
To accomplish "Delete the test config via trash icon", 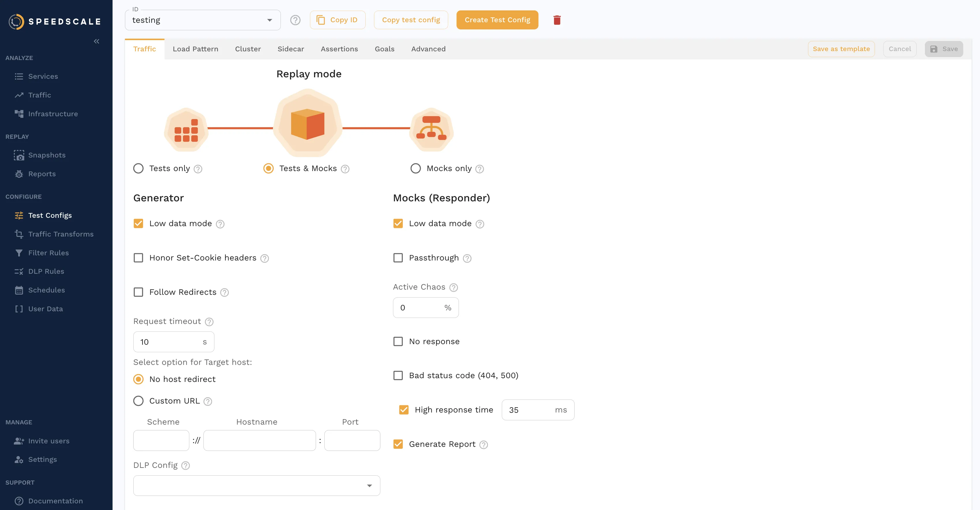I will point(557,20).
